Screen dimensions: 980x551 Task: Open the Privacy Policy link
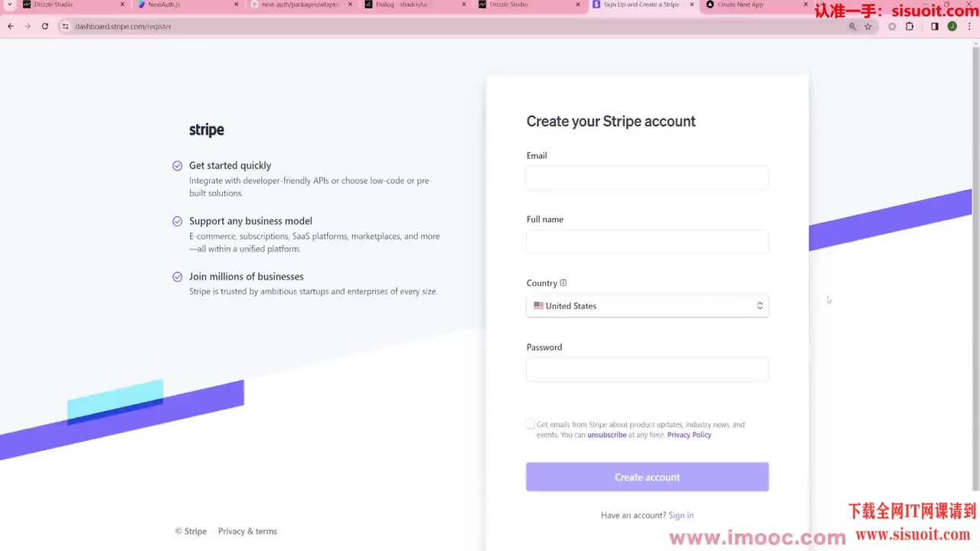point(689,435)
